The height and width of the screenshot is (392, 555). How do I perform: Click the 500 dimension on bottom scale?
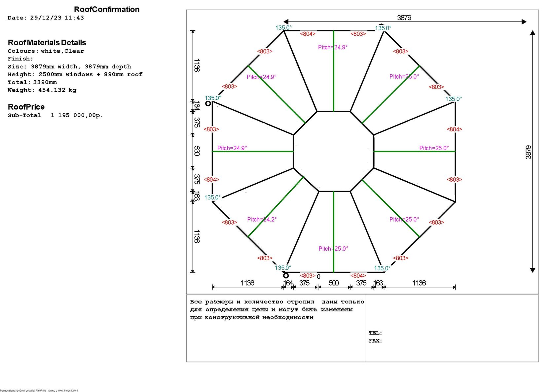tap(333, 283)
